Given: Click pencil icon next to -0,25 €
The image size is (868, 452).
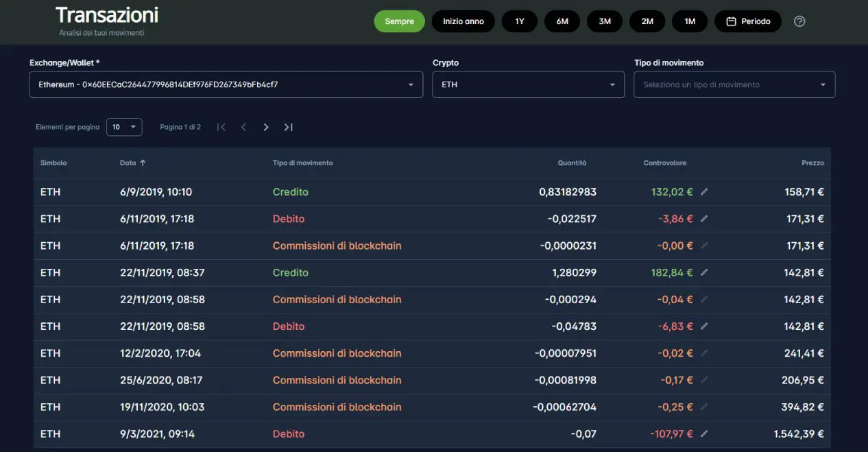Looking at the screenshot, I should [x=704, y=407].
